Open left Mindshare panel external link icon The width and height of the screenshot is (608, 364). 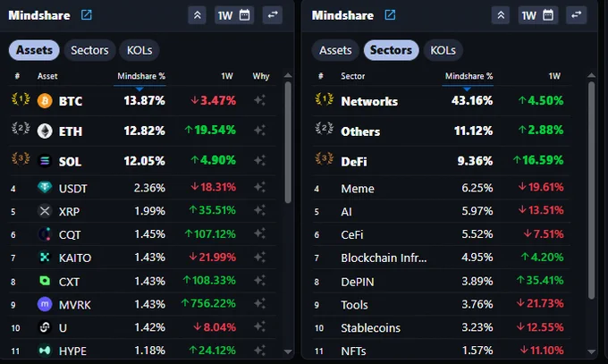coord(86,15)
